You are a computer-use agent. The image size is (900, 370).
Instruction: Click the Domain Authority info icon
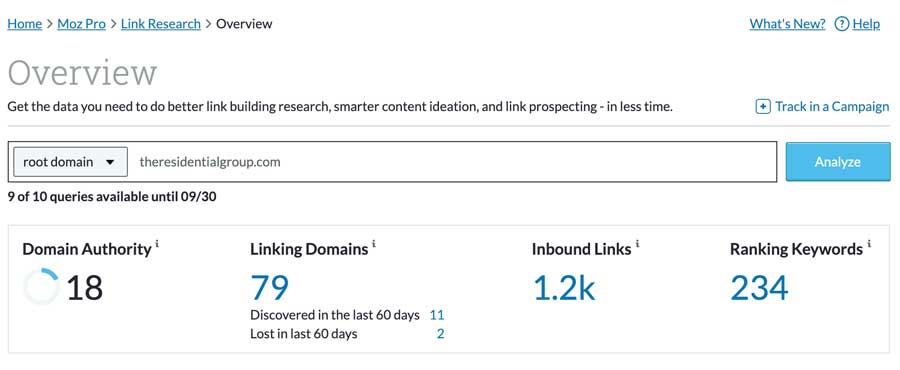pyautogui.click(x=157, y=244)
